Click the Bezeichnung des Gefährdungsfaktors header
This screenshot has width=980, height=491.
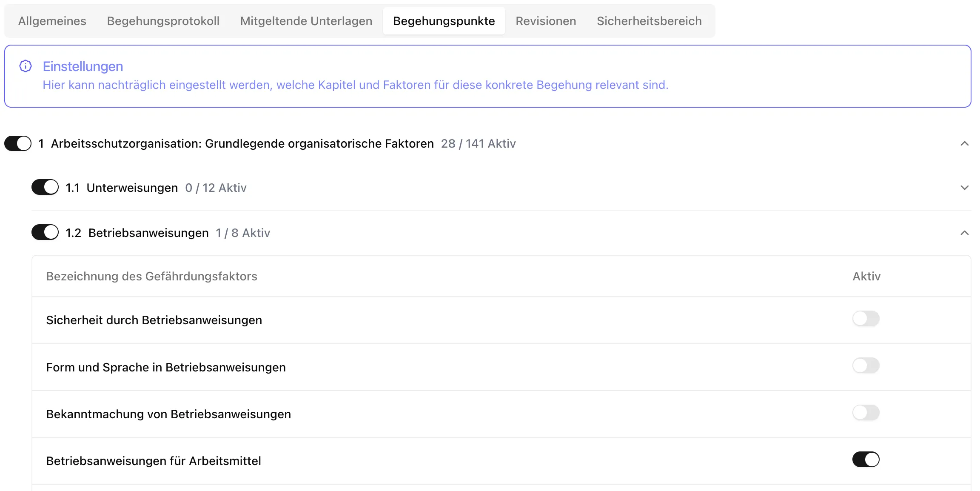point(151,277)
